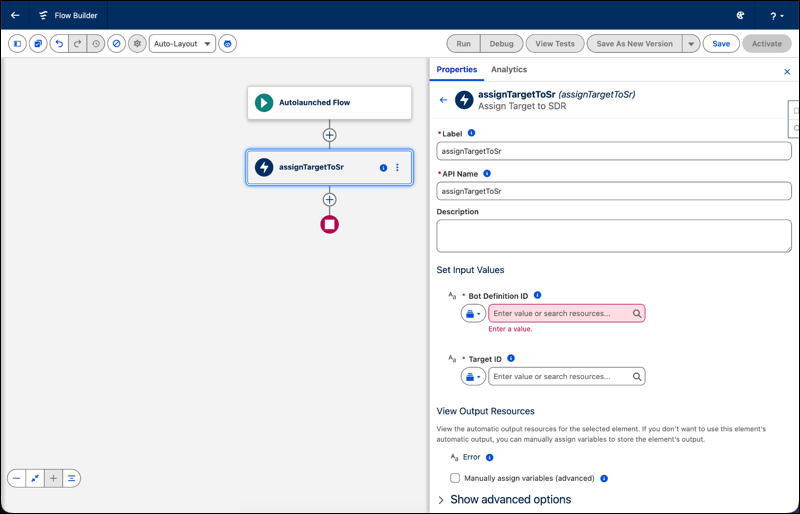Screen dimensions: 800x514
Task: Click into the Description text area
Action: click(614, 236)
